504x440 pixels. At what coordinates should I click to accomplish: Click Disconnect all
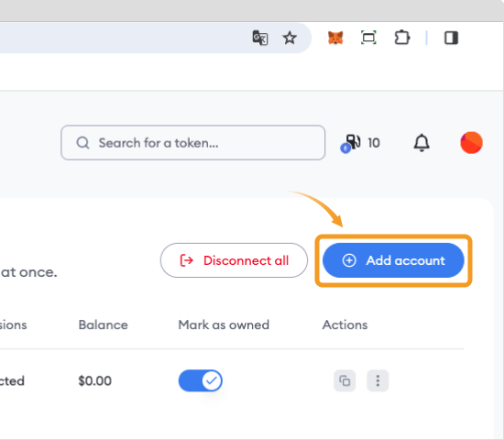[x=234, y=260]
